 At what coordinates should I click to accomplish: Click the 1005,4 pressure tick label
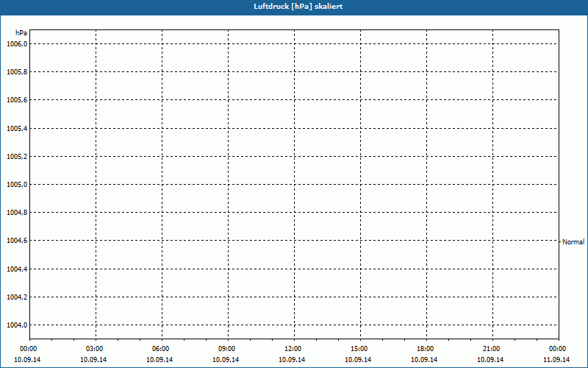[x=16, y=129]
